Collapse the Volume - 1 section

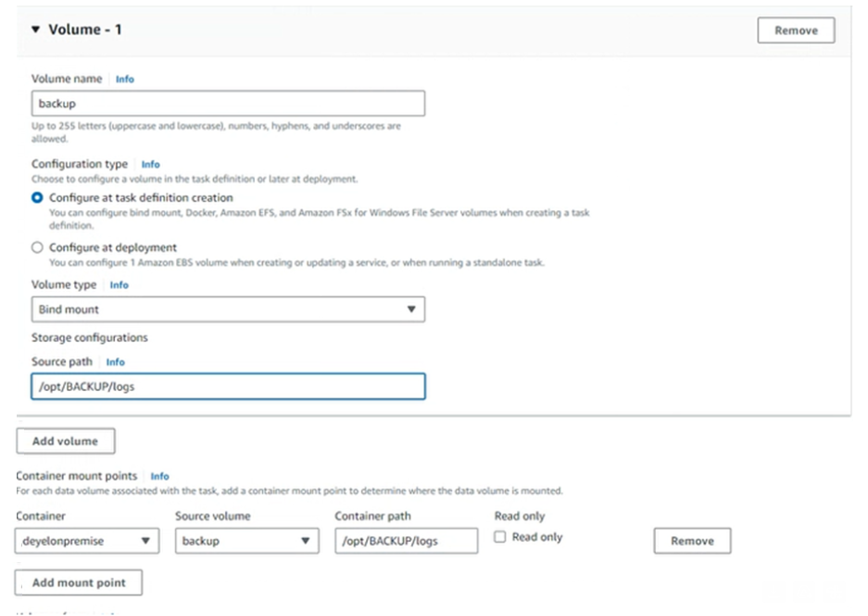(x=36, y=30)
